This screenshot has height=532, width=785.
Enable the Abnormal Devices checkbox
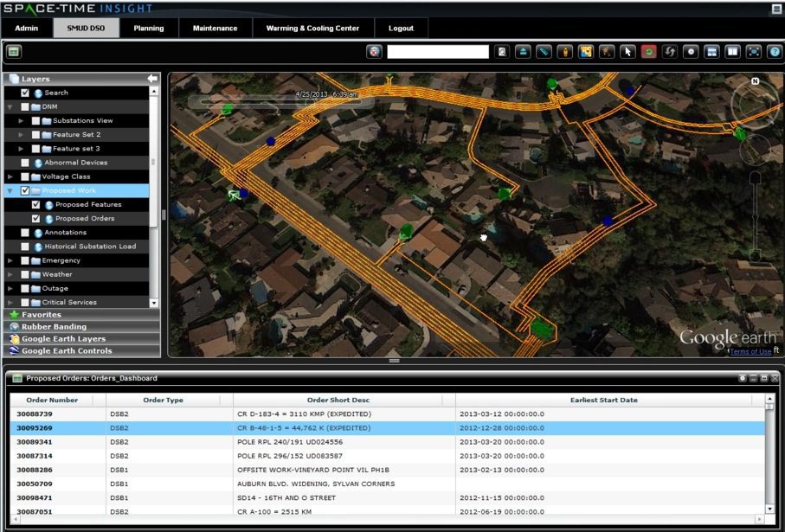point(25,163)
